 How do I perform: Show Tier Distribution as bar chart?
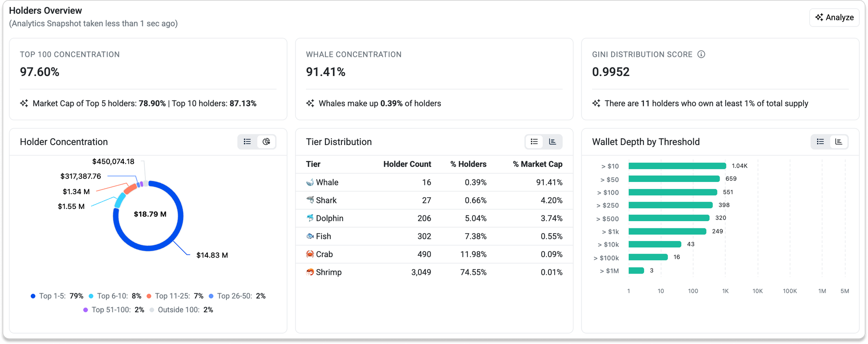[552, 142]
